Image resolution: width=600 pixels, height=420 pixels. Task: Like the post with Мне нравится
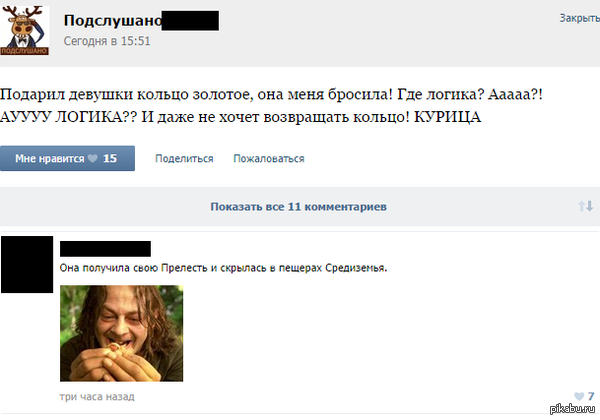click(x=67, y=158)
